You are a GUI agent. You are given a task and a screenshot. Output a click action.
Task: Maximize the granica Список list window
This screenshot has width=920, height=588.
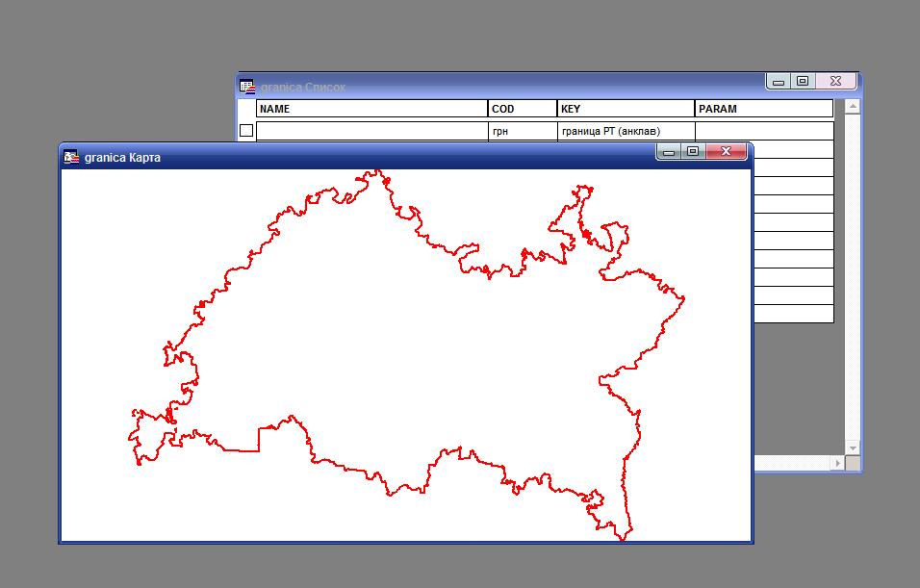pos(803,81)
